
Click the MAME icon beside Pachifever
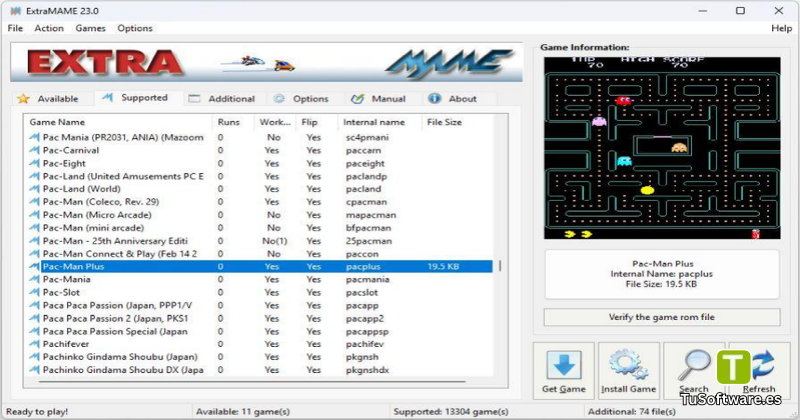tap(34, 344)
